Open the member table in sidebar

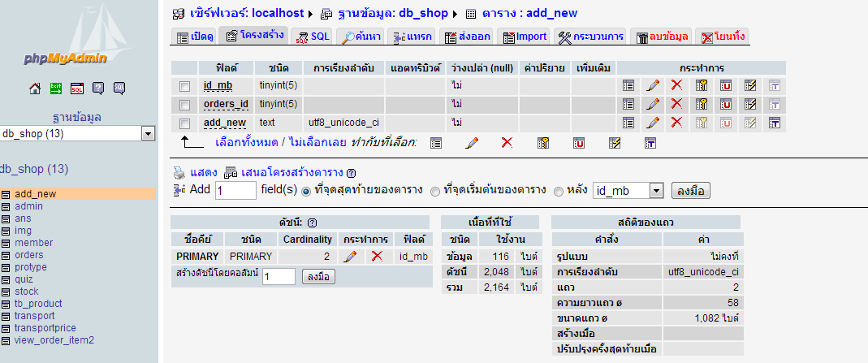coord(34,243)
